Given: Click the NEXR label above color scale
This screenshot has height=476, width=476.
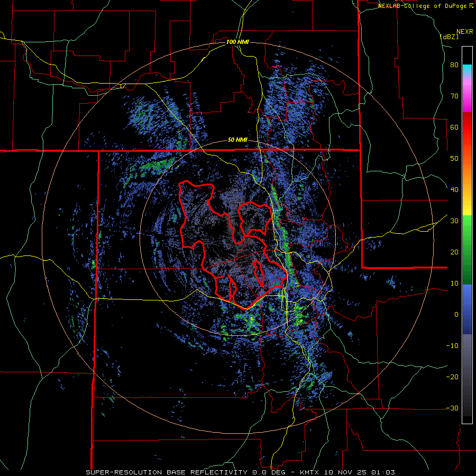Looking at the screenshot, I should pos(465,32).
